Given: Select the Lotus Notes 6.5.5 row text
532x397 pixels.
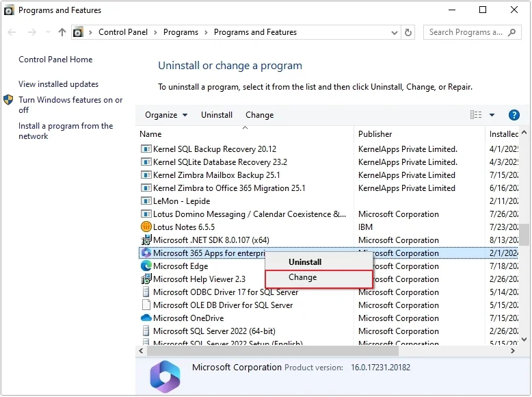Looking at the screenshot, I should pyautogui.click(x=184, y=227).
